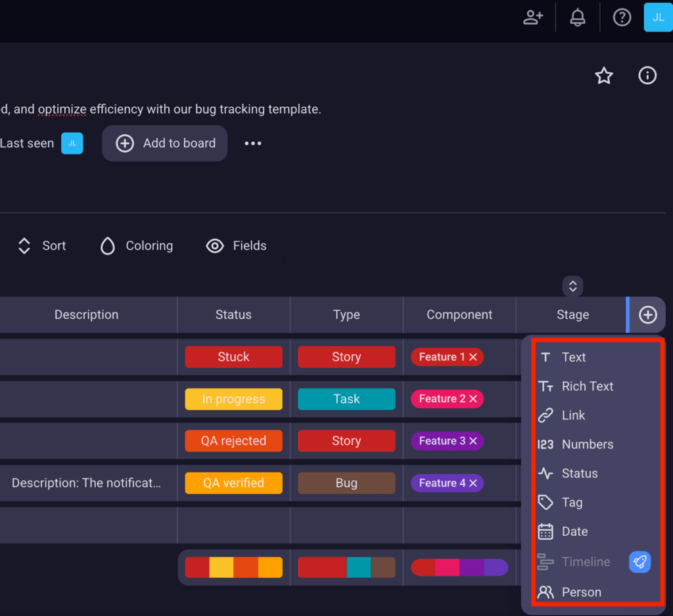Click the Status column color summary bar
The height and width of the screenshot is (616, 673).
click(x=233, y=567)
